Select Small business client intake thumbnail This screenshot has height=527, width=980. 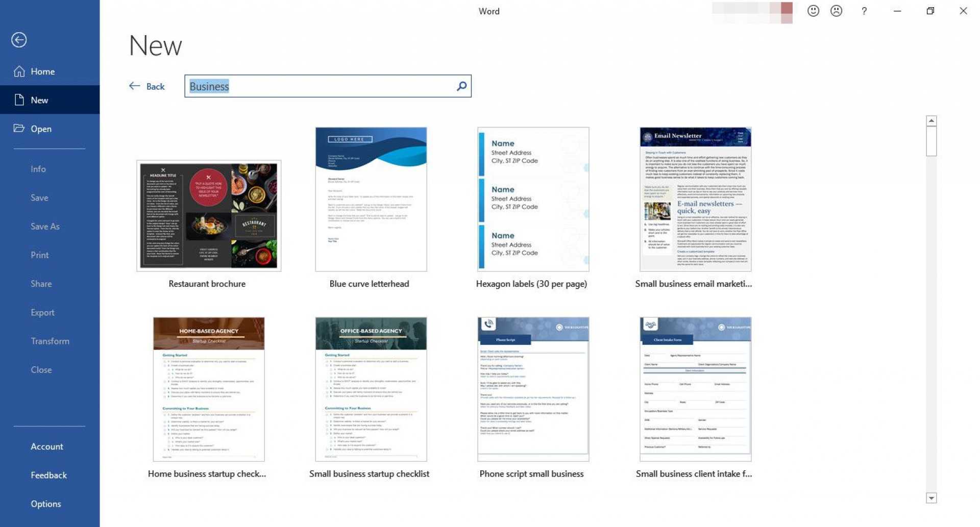(x=696, y=389)
